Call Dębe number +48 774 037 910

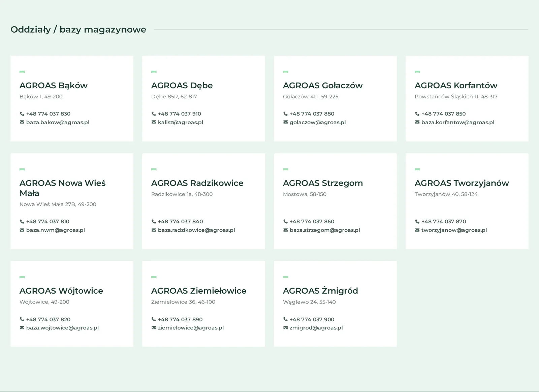(179, 114)
